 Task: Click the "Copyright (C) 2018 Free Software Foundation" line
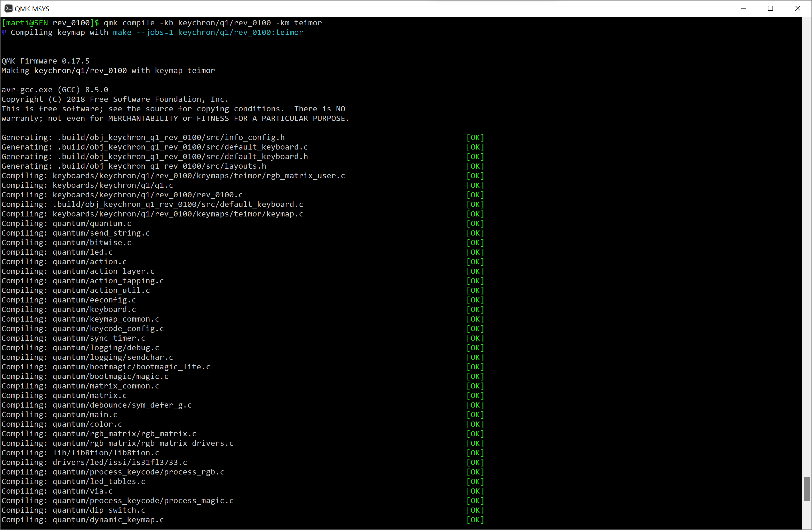coord(115,99)
